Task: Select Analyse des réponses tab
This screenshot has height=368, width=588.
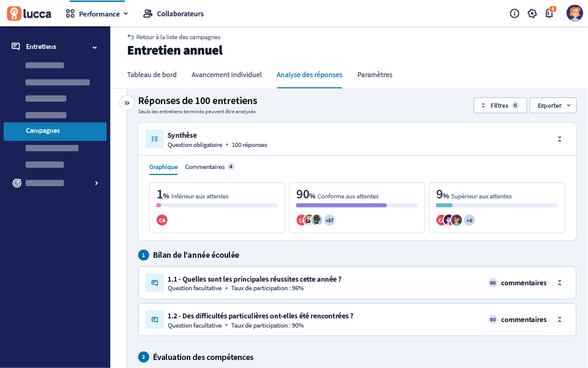Action: [310, 75]
